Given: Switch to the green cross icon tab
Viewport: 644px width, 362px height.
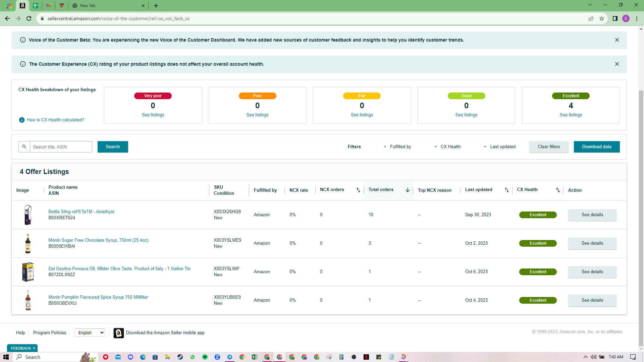Looking at the screenshot, I should point(36,6).
